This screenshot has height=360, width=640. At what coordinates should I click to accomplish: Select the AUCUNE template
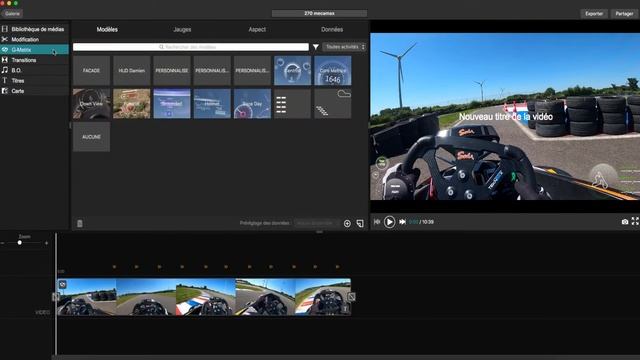point(91,137)
